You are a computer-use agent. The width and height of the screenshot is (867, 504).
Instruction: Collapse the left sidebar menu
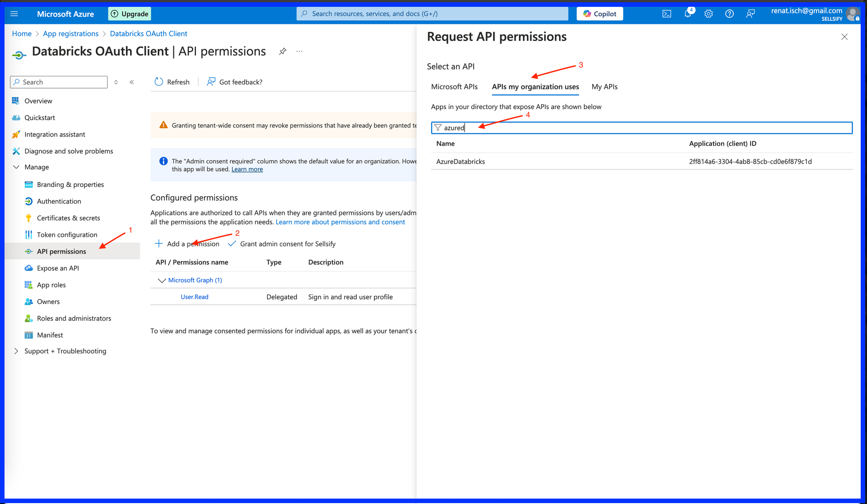click(132, 82)
